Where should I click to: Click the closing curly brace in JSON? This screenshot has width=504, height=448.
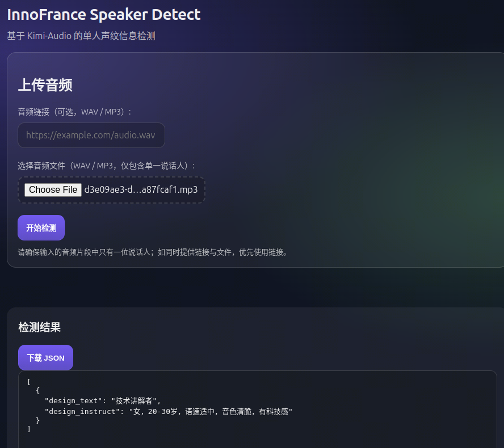(x=38, y=420)
